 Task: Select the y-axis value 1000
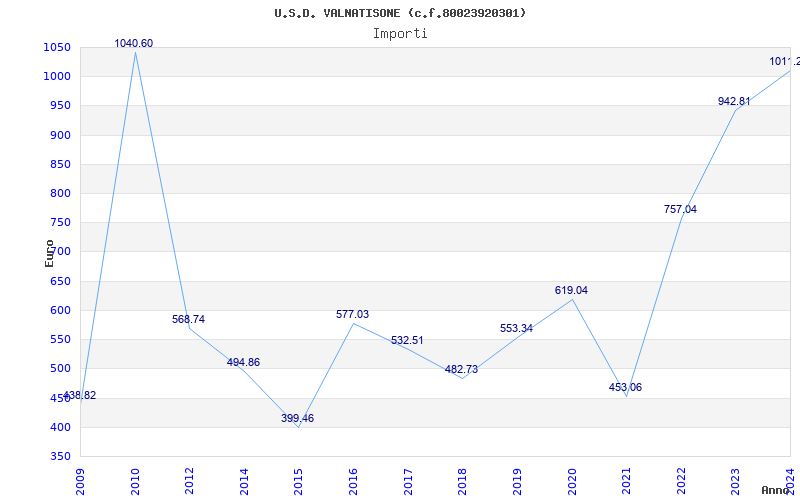(x=57, y=77)
